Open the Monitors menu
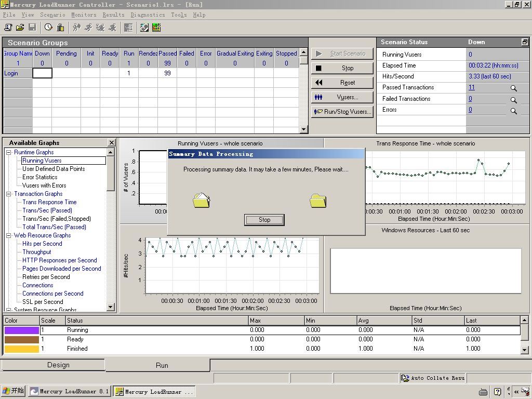This screenshot has width=532, height=399. click(x=84, y=15)
